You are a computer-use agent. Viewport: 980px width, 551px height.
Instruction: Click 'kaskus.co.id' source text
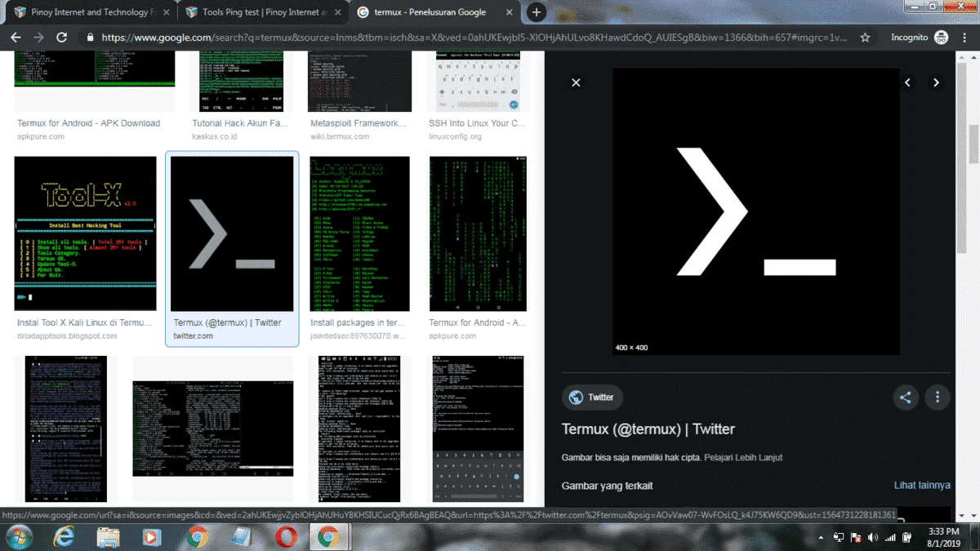tap(215, 136)
